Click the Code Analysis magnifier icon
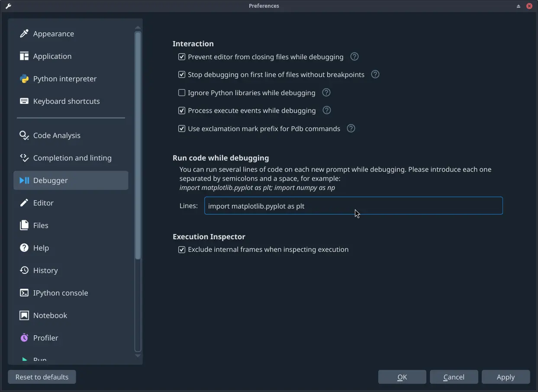This screenshot has width=538, height=392. tap(25, 135)
